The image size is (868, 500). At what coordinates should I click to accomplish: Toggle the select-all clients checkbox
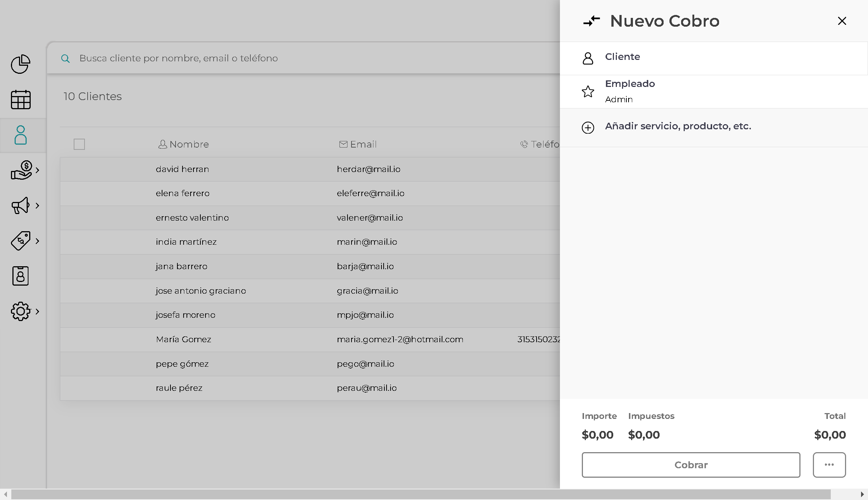[x=79, y=144]
